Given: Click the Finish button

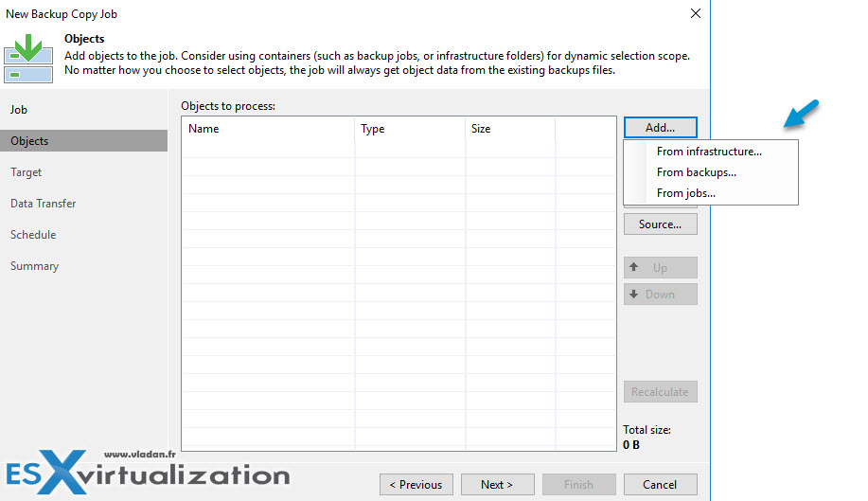Looking at the screenshot, I should 577,485.
